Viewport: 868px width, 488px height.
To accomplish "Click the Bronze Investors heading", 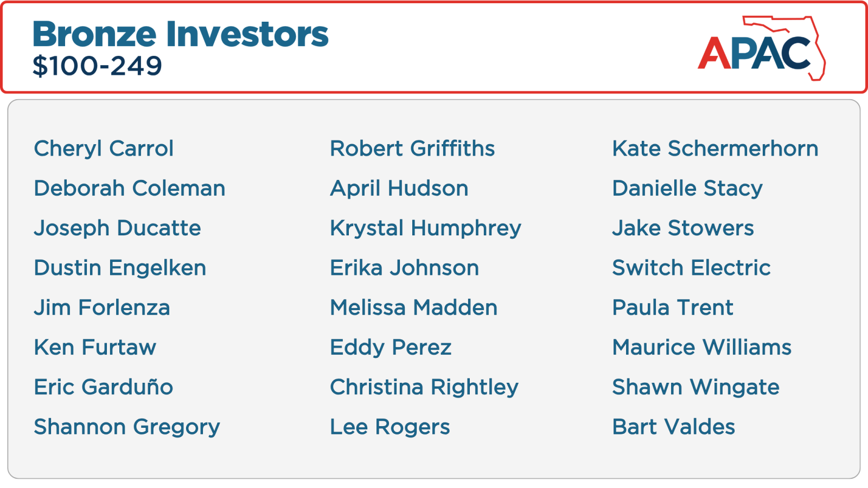I will [x=180, y=34].
